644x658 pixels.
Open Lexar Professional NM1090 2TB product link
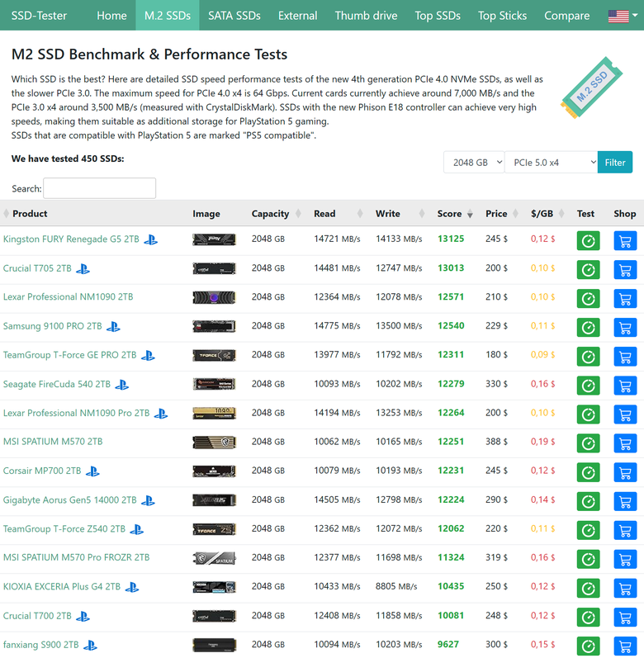point(68,296)
